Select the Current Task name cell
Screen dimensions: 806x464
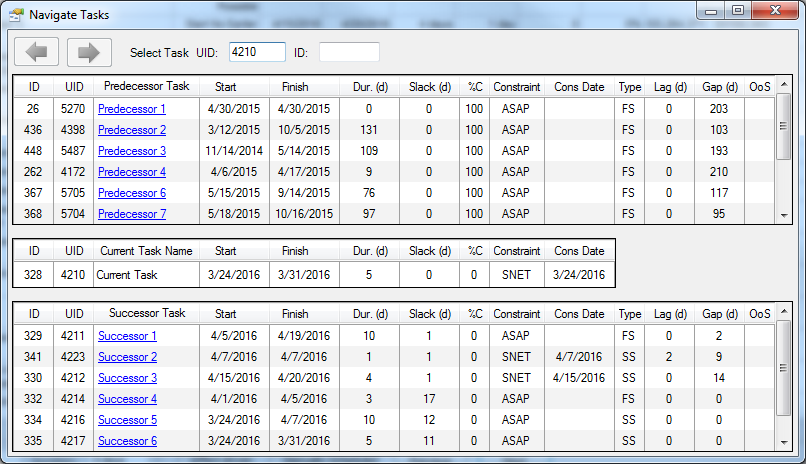coord(146,274)
